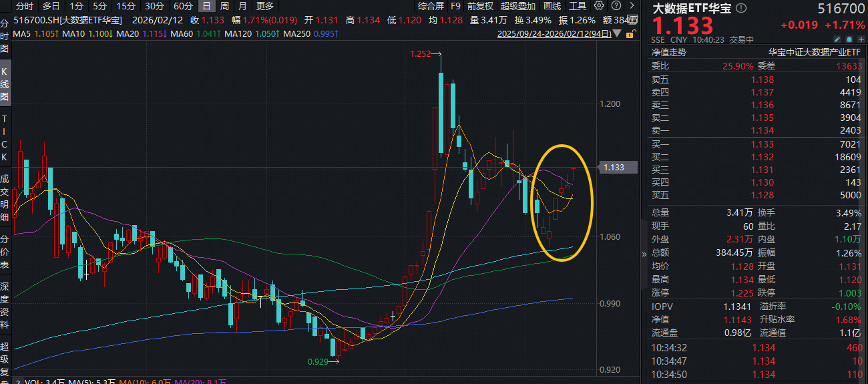
Task: Click the 净值走势 link
Action: pos(669,51)
